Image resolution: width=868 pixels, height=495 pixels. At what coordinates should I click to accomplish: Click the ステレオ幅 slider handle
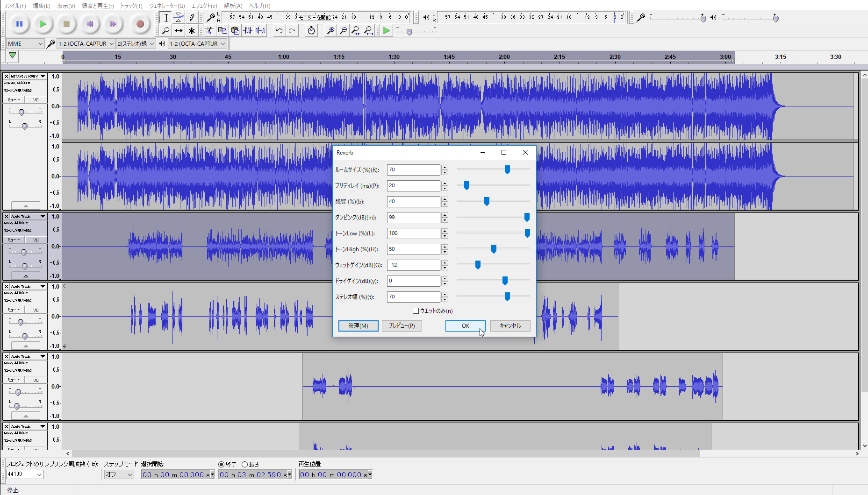pos(507,297)
